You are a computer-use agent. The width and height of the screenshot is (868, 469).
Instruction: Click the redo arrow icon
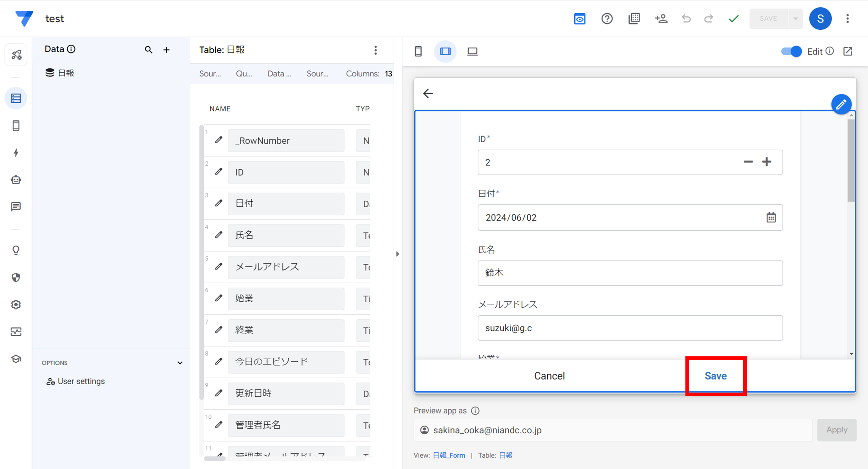pyautogui.click(x=709, y=19)
